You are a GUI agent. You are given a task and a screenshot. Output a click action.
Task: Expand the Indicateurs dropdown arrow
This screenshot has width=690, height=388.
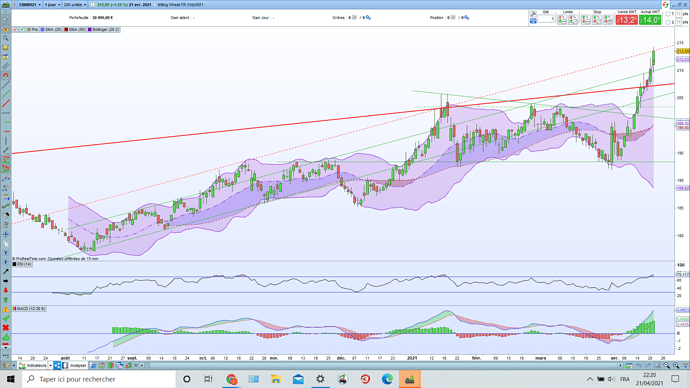click(51, 366)
